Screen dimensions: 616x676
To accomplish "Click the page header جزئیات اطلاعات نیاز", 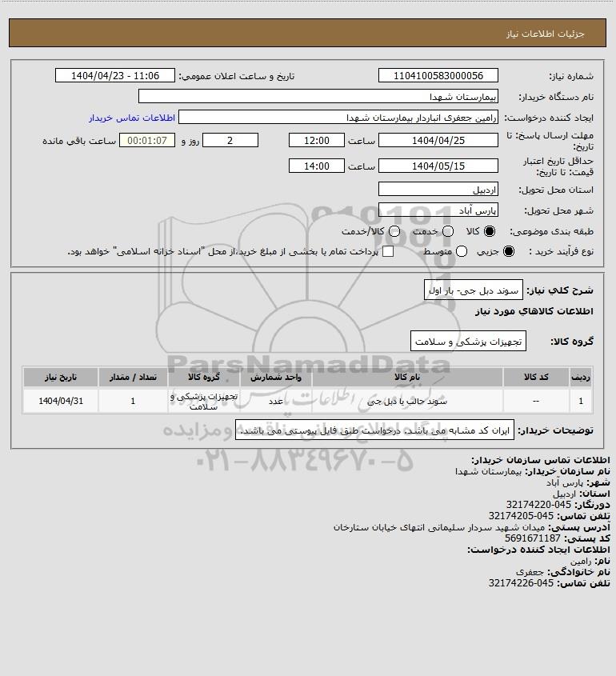I will (546, 34).
